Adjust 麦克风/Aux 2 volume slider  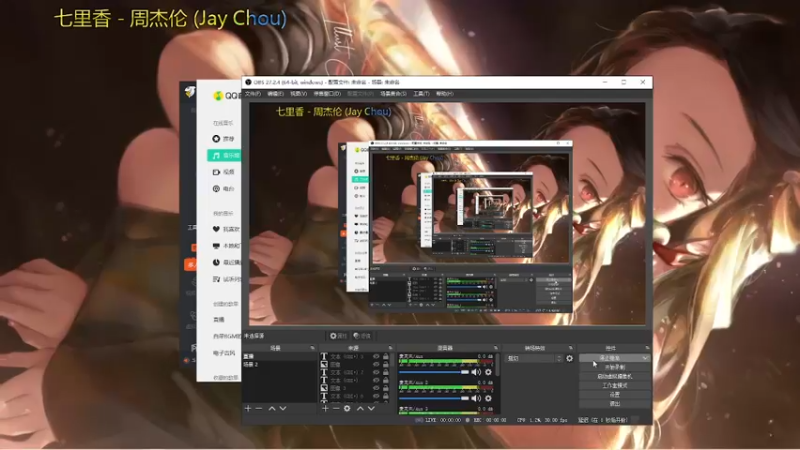(x=434, y=398)
